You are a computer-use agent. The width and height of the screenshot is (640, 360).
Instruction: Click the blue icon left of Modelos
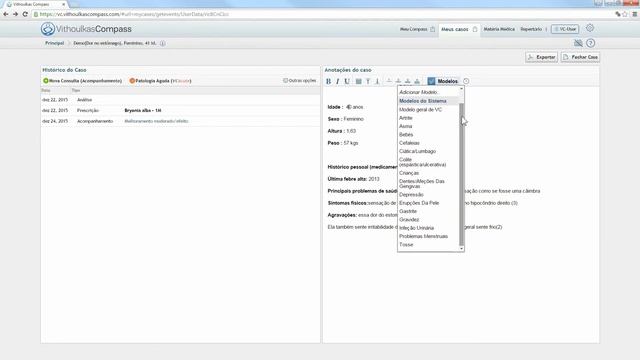tap(431, 81)
